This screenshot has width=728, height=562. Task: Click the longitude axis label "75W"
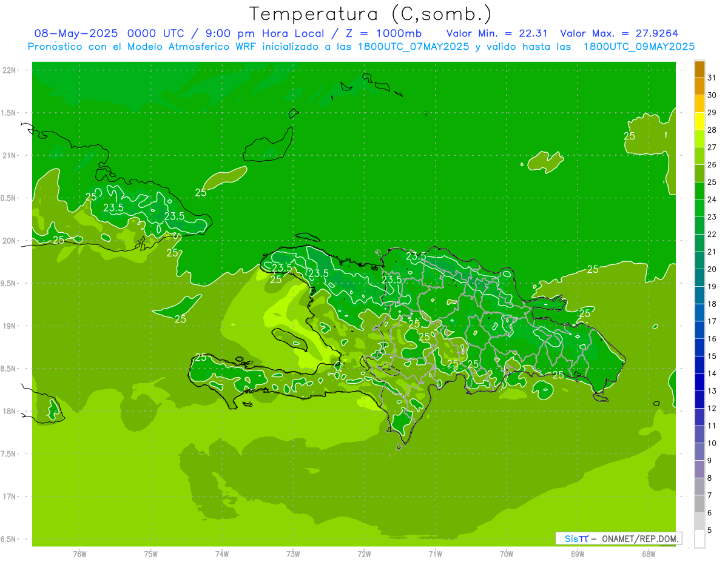(151, 554)
